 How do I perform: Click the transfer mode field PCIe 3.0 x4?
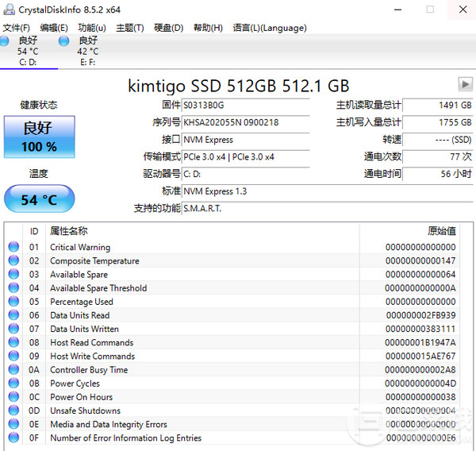[245, 157]
